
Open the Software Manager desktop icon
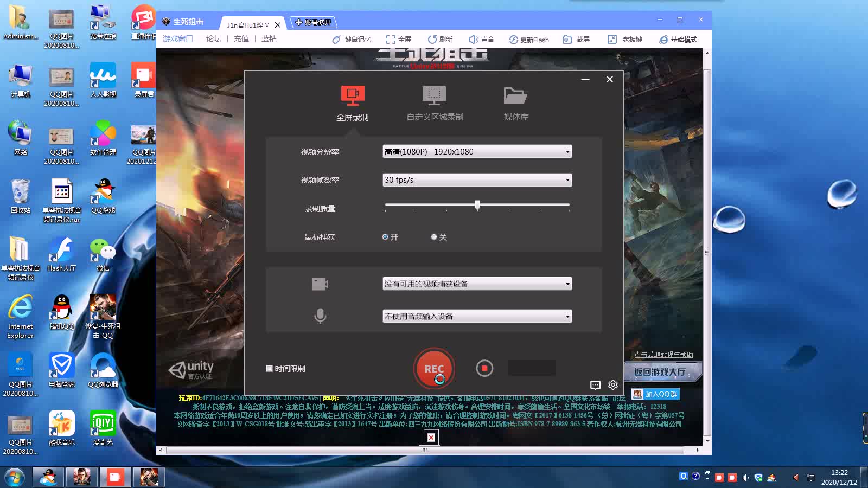(x=103, y=138)
